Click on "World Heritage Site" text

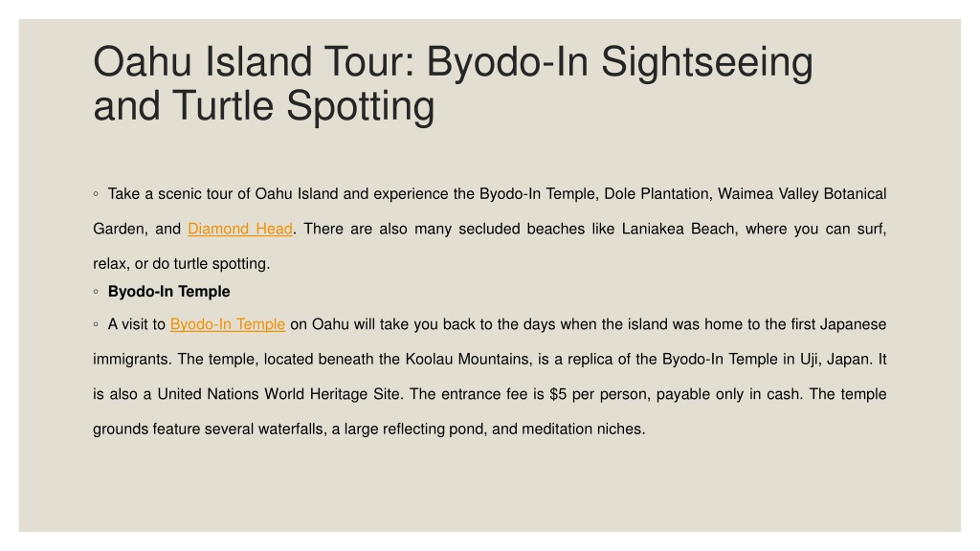tap(333, 395)
